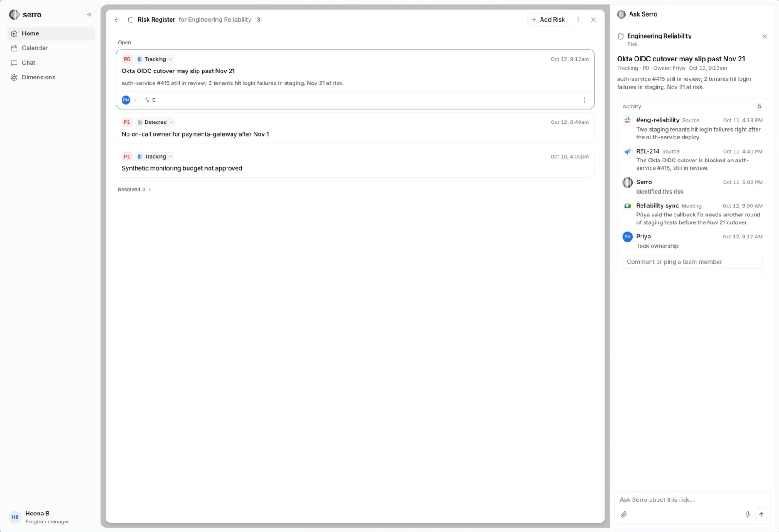
Task: Click the Risk Register count badge 3
Action: point(259,20)
